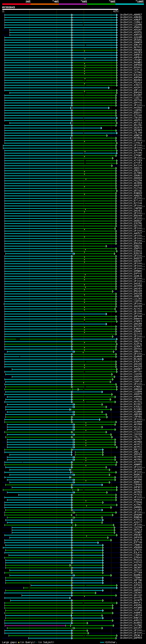The image size is (146, 644).
Task: Select the label UniRef100_P47832
Action: click(131, 495)
